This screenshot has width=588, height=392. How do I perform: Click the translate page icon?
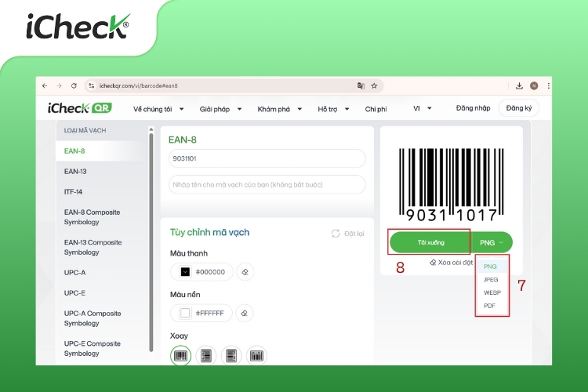coord(361,86)
